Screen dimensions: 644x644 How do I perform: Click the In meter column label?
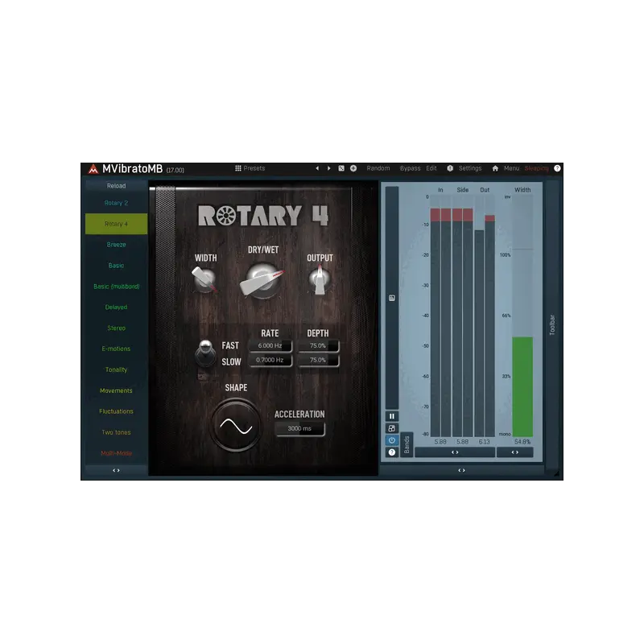pyautogui.click(x=440, y=190)
